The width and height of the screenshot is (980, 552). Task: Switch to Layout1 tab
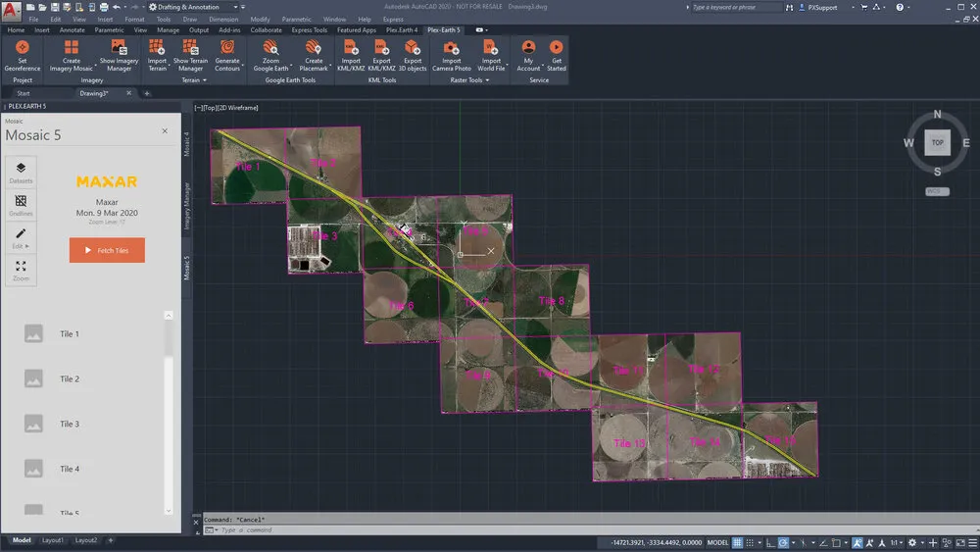(x=53, y=540)
